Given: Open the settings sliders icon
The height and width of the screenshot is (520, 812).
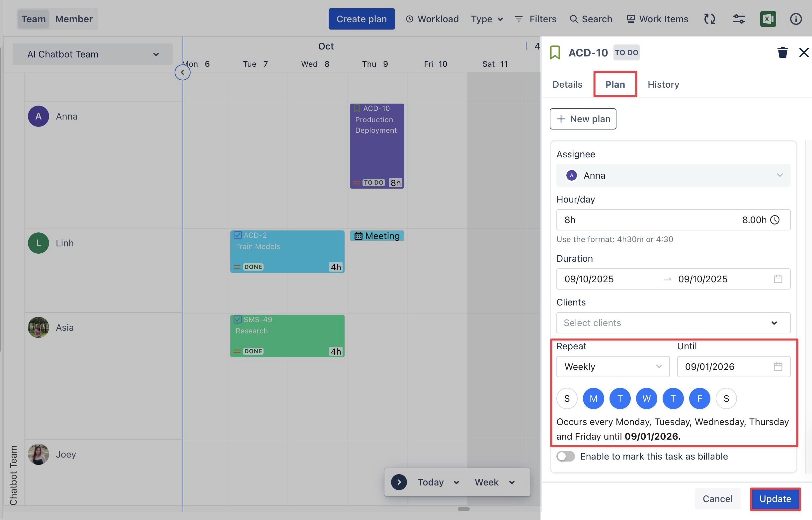Looking at the screenshot, I should tap(738, 19).
